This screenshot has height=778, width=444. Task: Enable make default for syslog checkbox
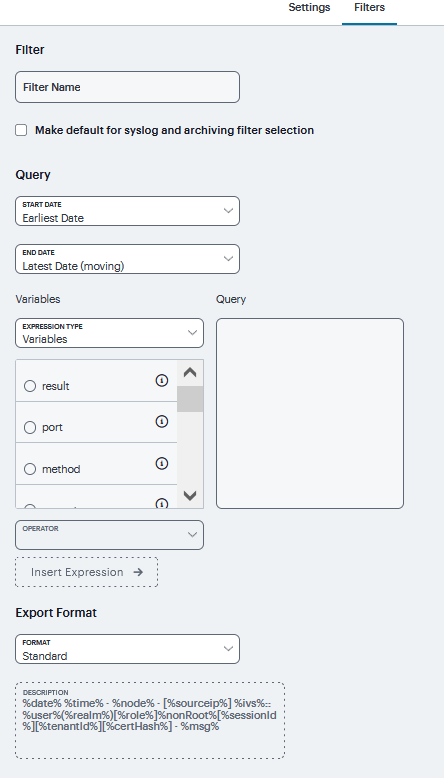[x=21, y=130]
